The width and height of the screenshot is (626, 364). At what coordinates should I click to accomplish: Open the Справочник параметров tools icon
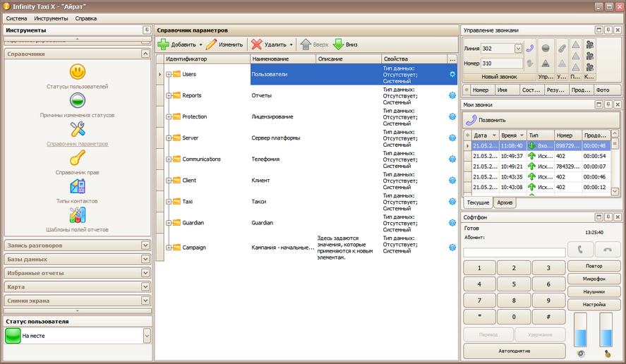[x=78, y=129]
